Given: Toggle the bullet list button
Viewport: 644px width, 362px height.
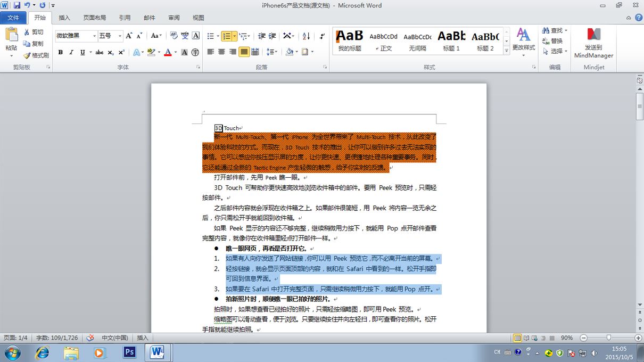Looking at the screenshot, I should click(x=210, y=36).
